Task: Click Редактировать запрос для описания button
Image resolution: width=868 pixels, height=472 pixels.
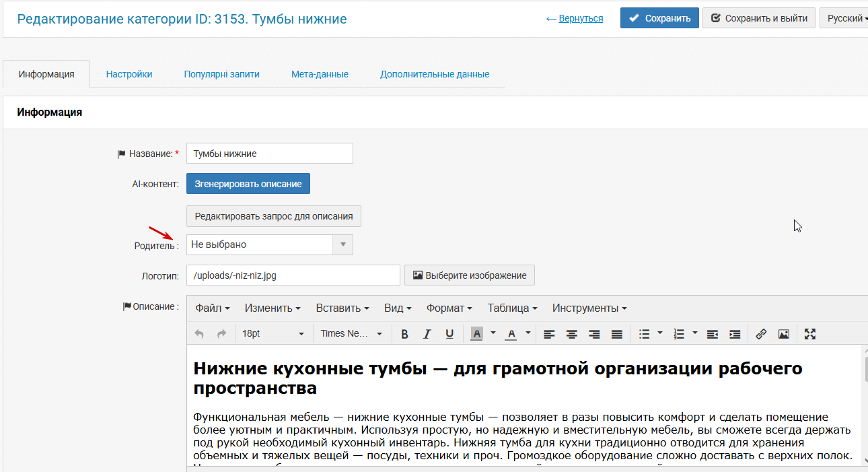Action: click(x=274, y=216)
